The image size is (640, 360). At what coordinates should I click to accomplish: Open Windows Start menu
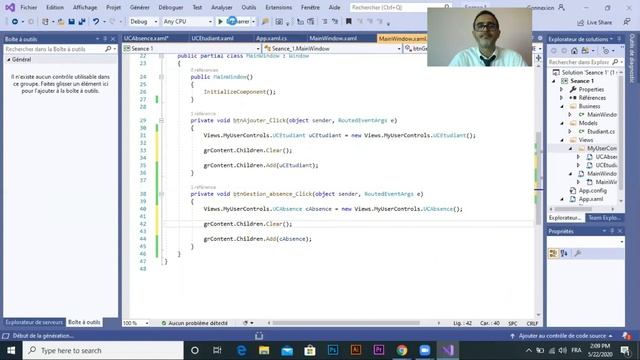pyautogui.click(x=11, y=350)
